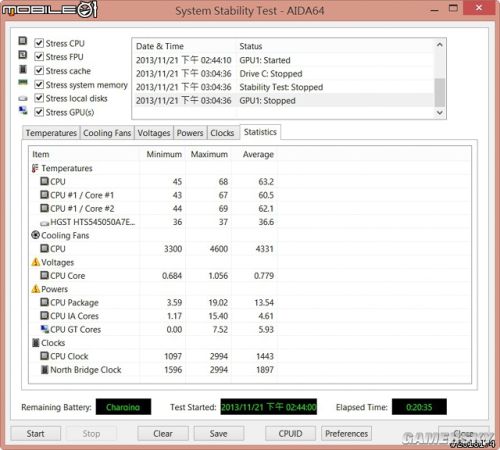Viewport: 500px width, 450px height.
Task: Click the Clocks chip icon in list
Action: (36, 343)
